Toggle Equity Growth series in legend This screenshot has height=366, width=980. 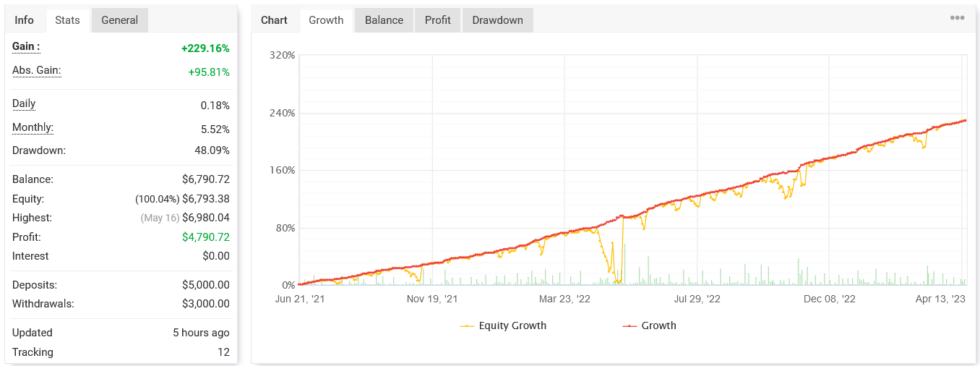[x=504, y=325]
